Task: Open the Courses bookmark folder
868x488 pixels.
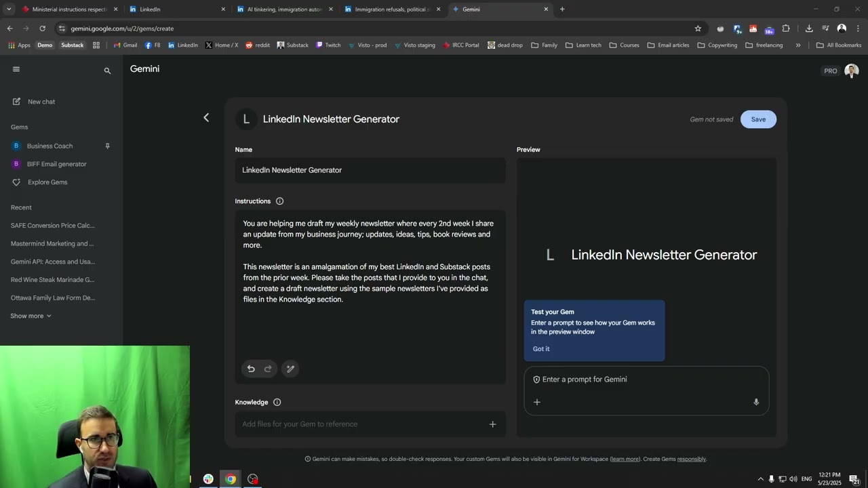Action: (x=625, y=45)
